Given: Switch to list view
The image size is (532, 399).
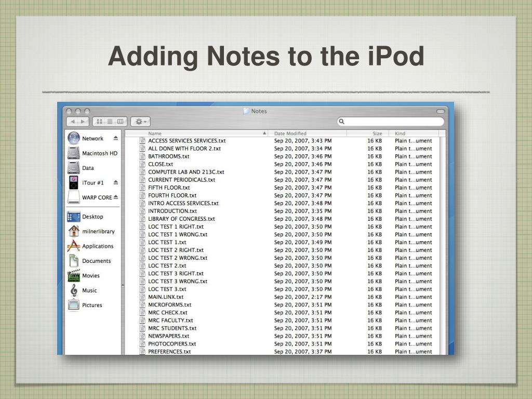Looking at the screenshot, I should coord(110,122).
